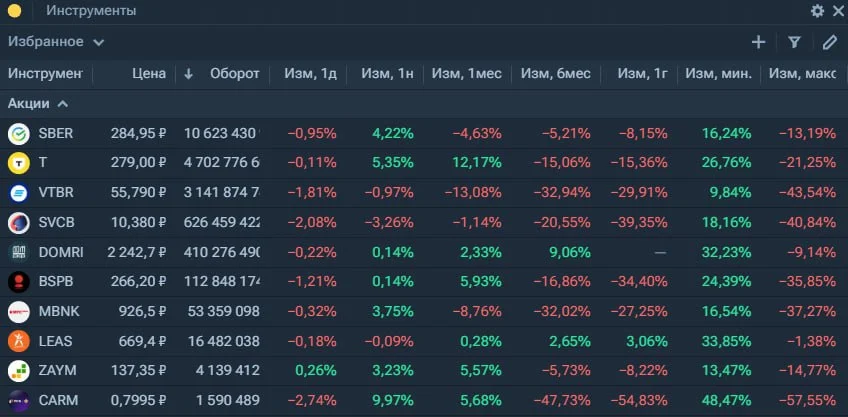Click the sort arrow next to Оборот
This screenshot has width=848, height=417.
(x=188, y=74)
